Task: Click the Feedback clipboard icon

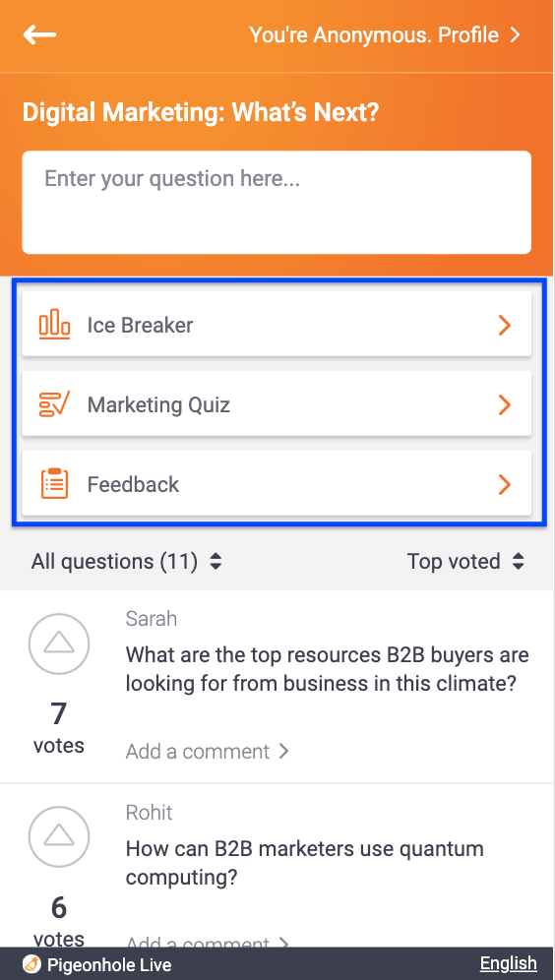Action: (x=54, y=484)
